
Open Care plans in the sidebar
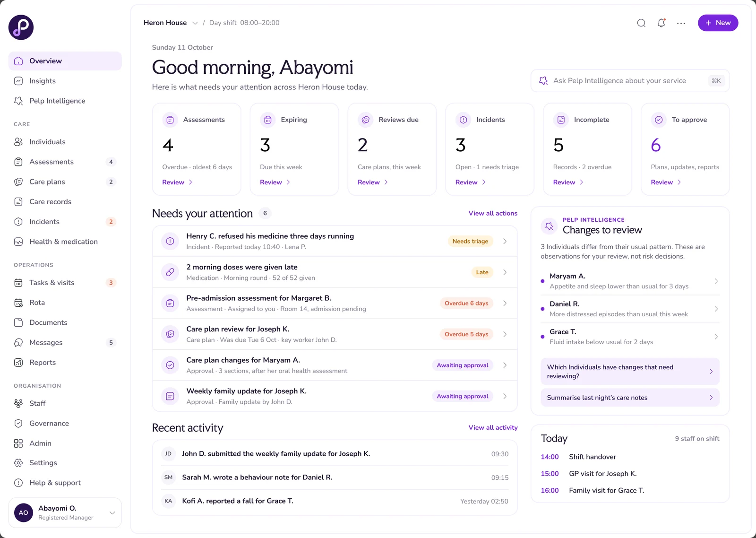65,182
